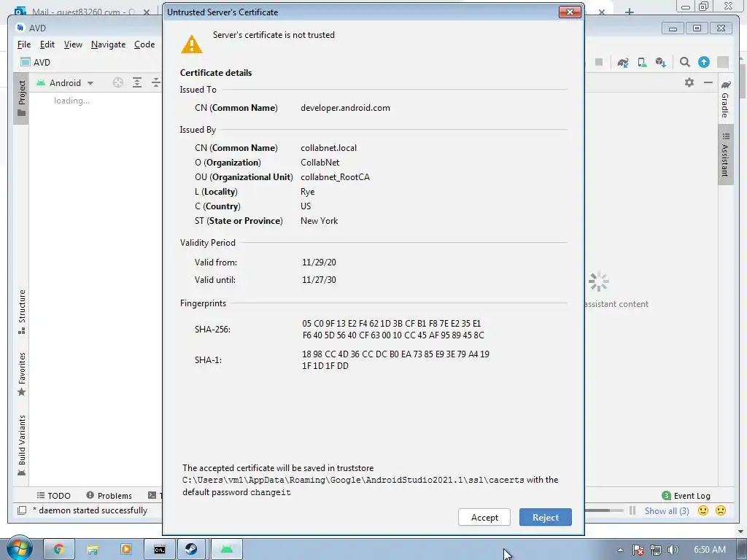This screenshot has width=747, height=560.
Task: Click the Android Studio taskbar icon
Action: (x=227, y=550)
